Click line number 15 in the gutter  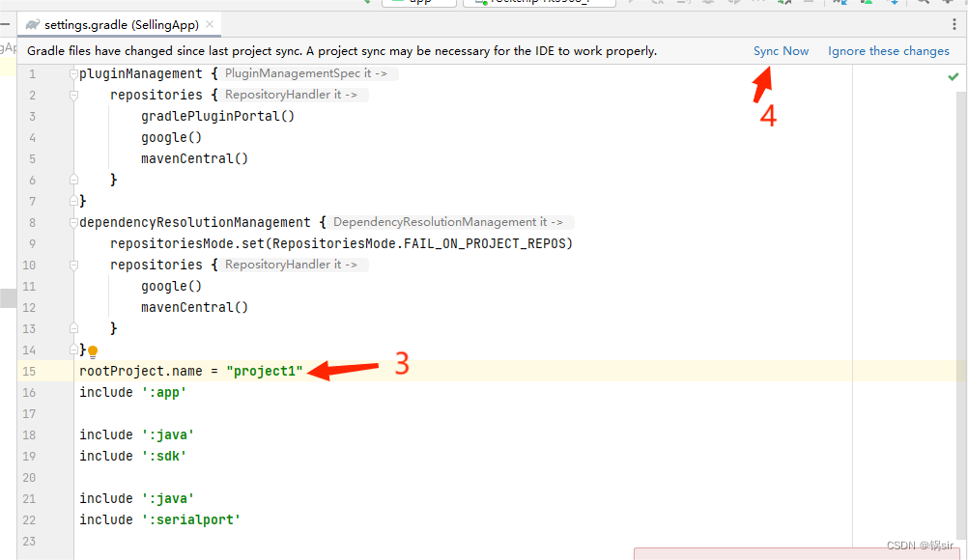pyautogui.click(x=29, y=372)
